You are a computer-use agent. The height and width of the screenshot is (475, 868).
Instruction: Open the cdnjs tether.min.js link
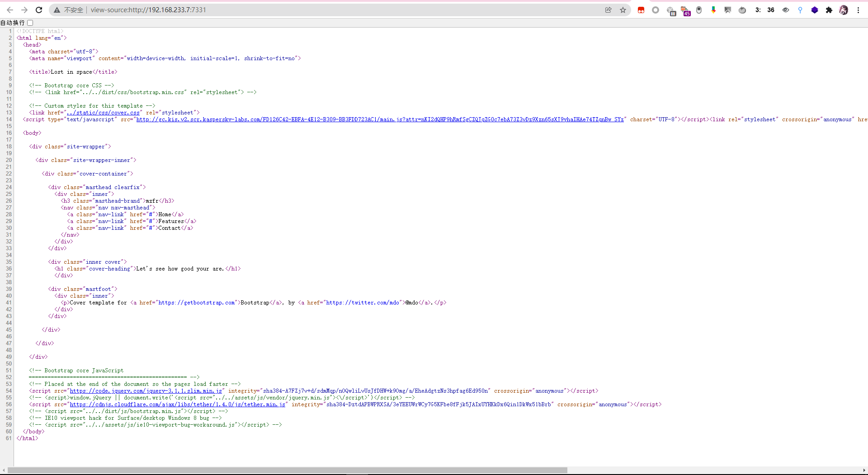(x=177, y=404)
